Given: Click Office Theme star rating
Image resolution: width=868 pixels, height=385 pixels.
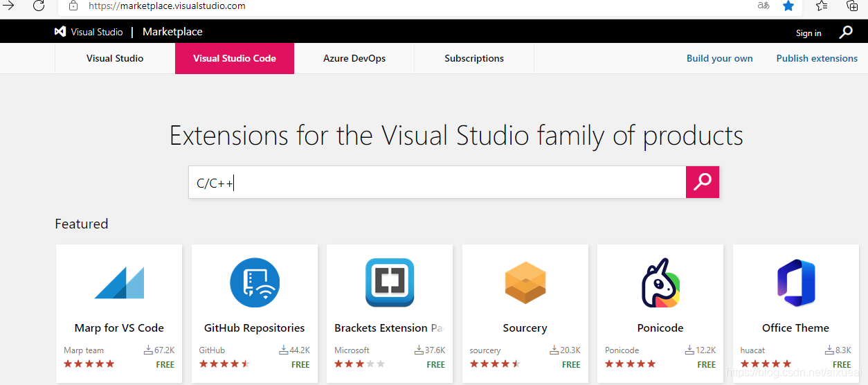Looking at the screenshot, I should [766, 364].
